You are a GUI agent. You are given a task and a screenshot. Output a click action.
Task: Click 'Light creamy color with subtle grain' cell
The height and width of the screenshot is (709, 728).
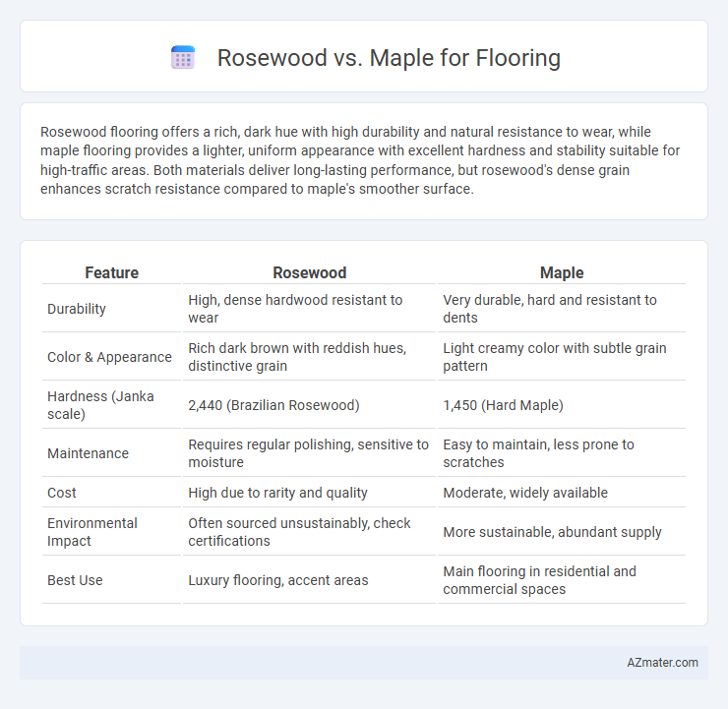[554, 357]
